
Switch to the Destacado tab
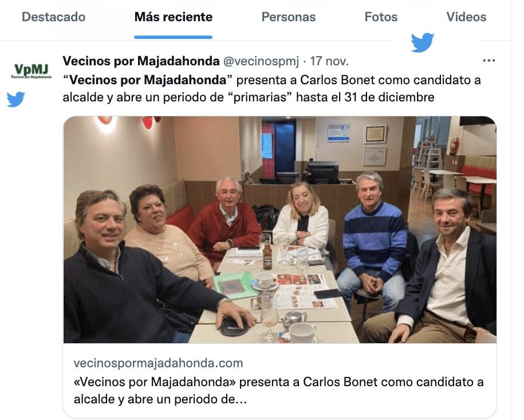(x=53, y=17)
